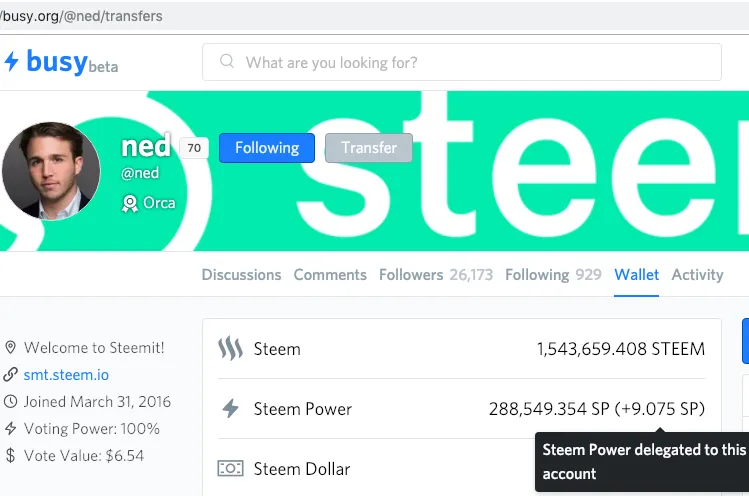Screen dimensions: 749x496
Task: Click the location pin icon
Action: [x=11, y=347]
